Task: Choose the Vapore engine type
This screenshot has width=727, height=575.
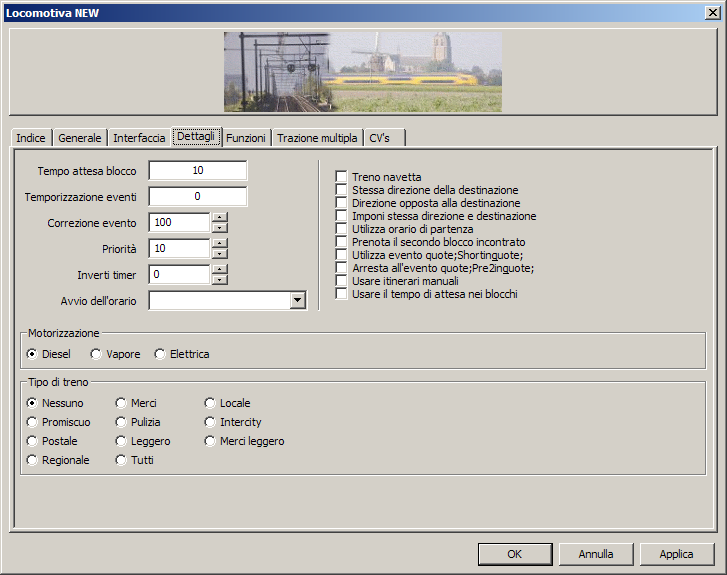Action: pos(96,354)
